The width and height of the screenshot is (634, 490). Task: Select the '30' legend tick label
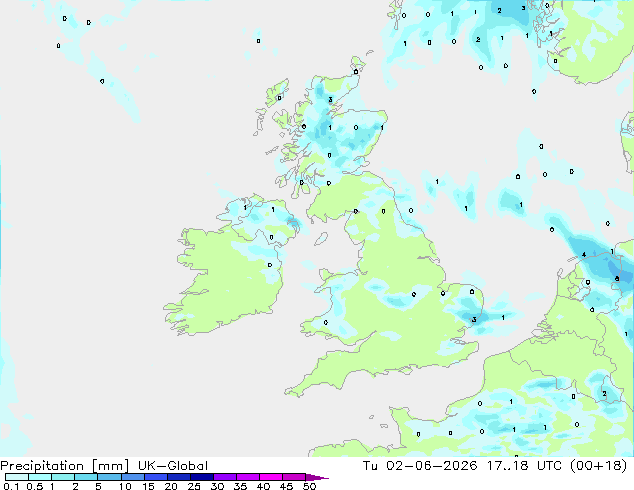point(217,486)
